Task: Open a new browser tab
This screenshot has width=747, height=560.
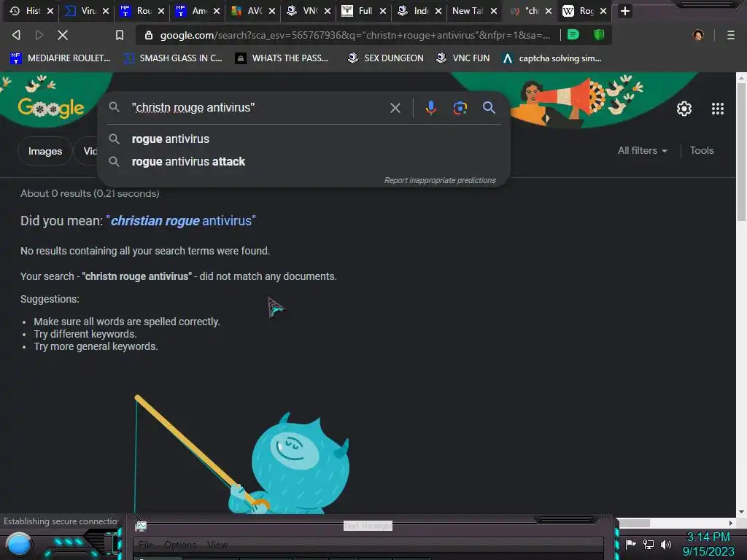Action: (x=625, y=10)
